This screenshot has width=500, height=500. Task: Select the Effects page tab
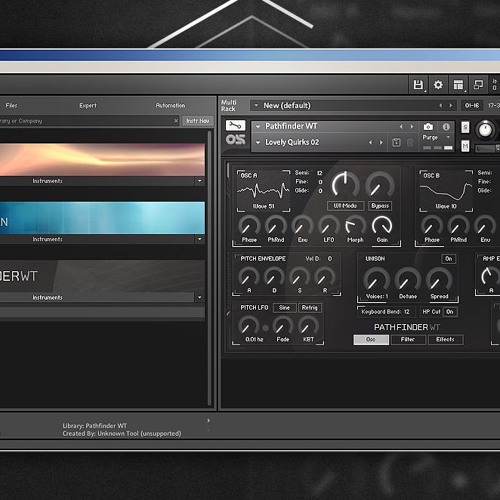(445, 340)
